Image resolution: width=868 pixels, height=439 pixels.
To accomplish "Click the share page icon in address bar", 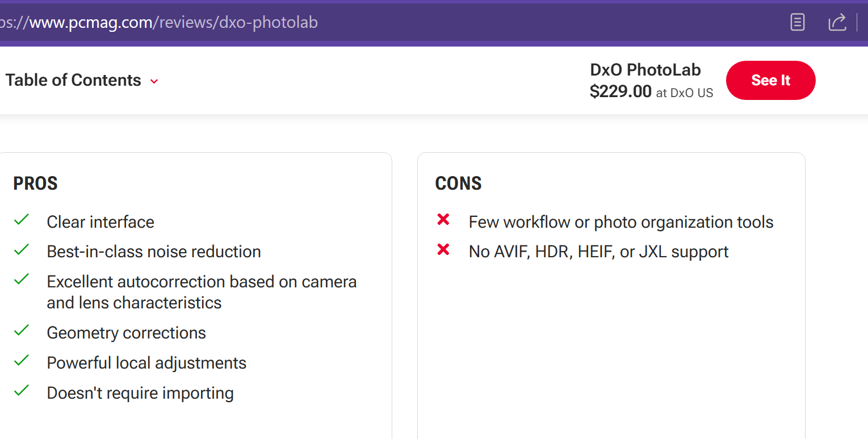I will (x=837, y=22).
